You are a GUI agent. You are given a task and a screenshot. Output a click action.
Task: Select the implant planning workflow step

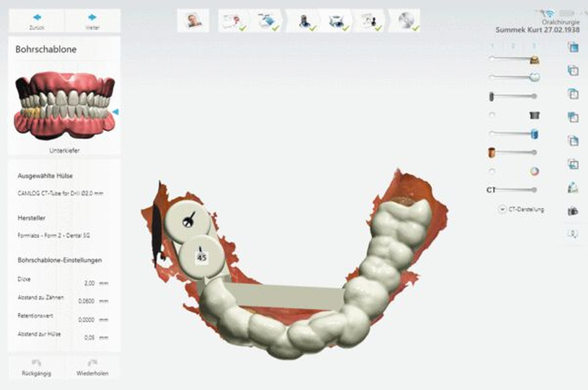pyautogui.click(x=305, y=20)
